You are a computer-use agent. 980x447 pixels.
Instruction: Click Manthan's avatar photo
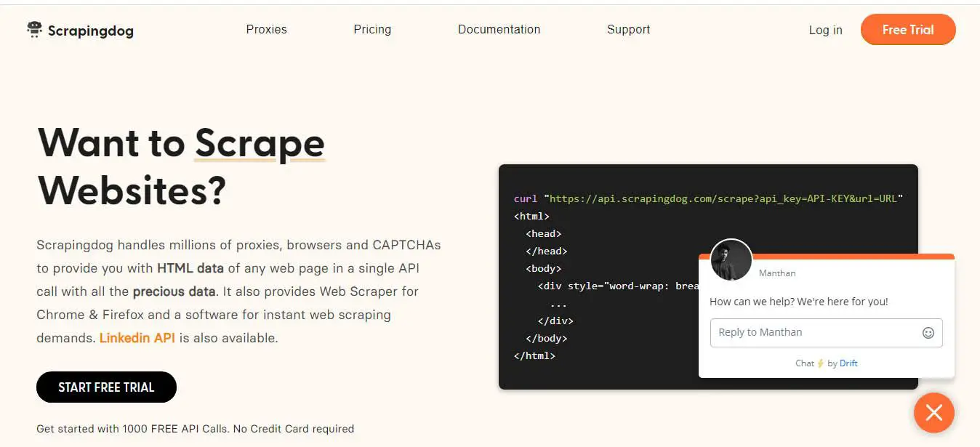tap(731, 260)
